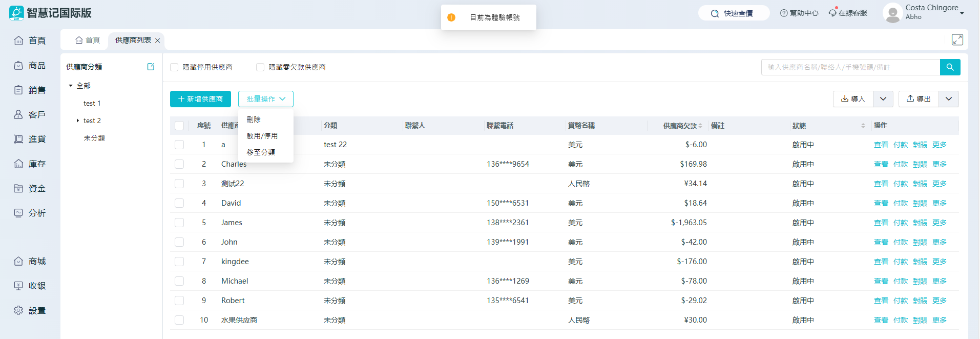This screenshot has width=980, height=339.
Task: Open the 設置 settings gear icon
Action: 18,311
